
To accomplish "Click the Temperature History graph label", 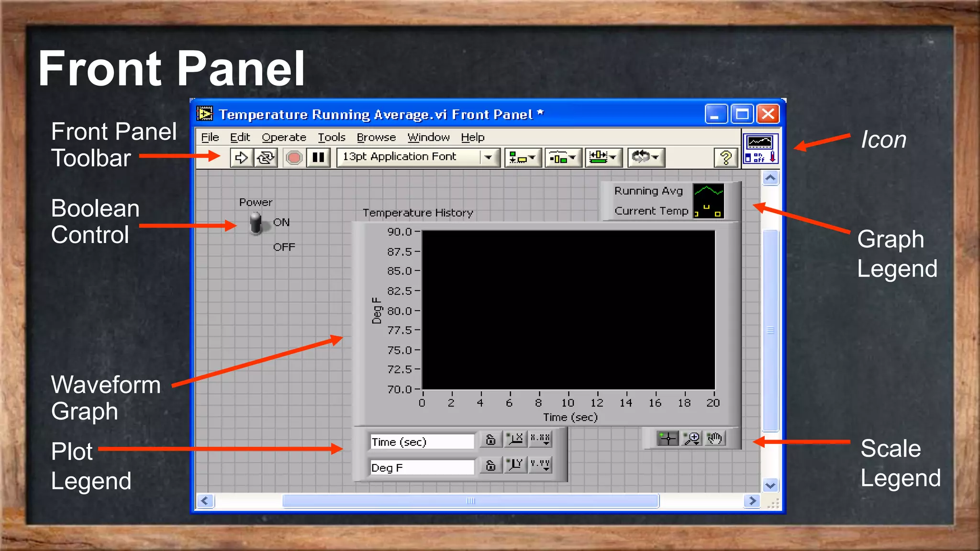I will point(418,213).
